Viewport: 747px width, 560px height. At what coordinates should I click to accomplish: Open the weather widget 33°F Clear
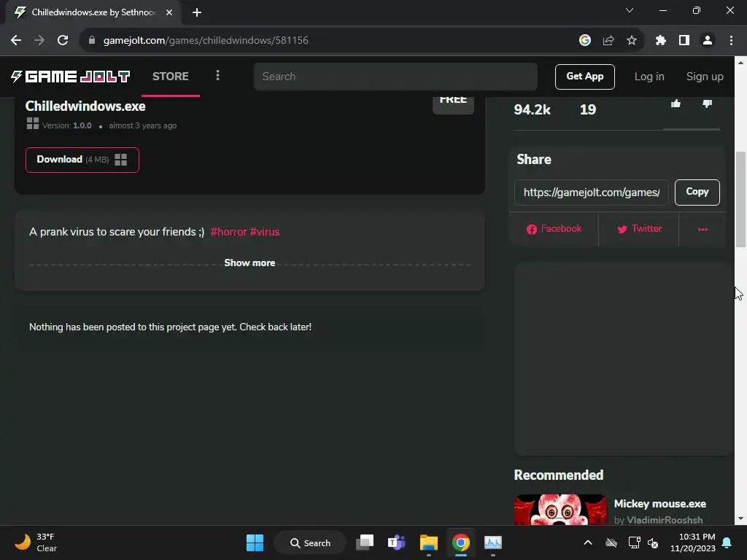pyautogui.click(x=36, y=542)
